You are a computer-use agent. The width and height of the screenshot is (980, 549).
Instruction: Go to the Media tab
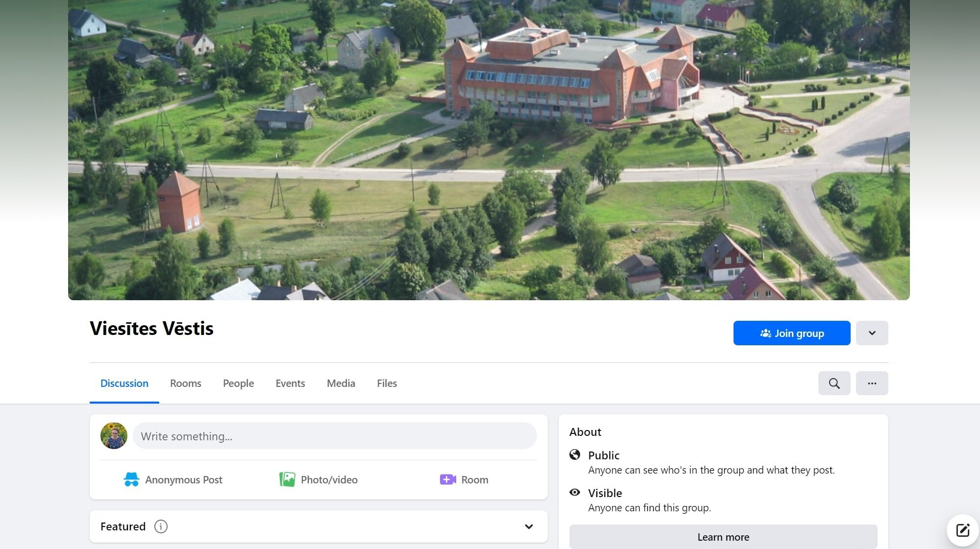[x=341, y=383]
